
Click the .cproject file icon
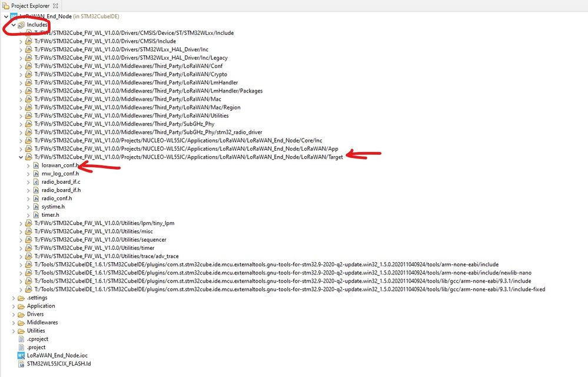coord(21,339)
